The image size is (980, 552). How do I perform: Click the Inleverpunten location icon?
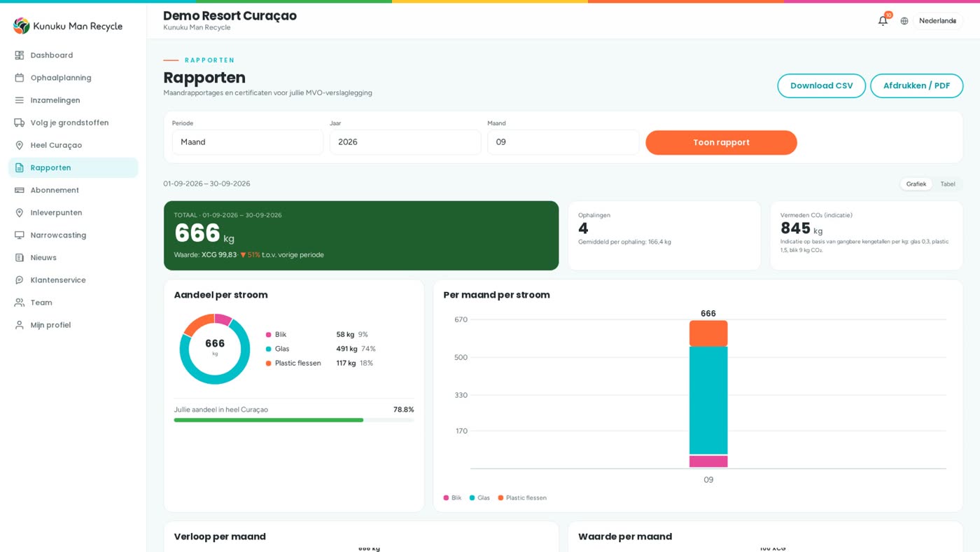point(20,212)
